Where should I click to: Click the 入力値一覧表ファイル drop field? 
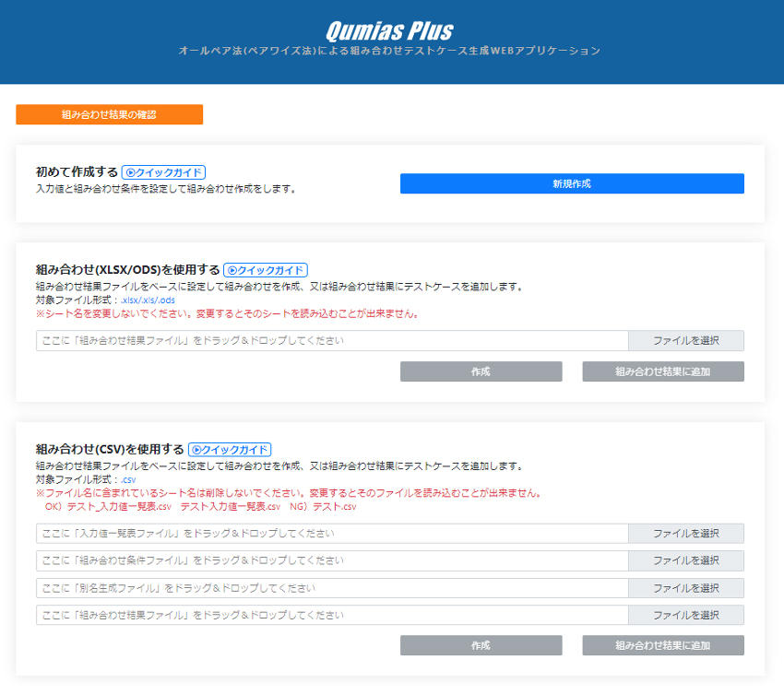332,534
